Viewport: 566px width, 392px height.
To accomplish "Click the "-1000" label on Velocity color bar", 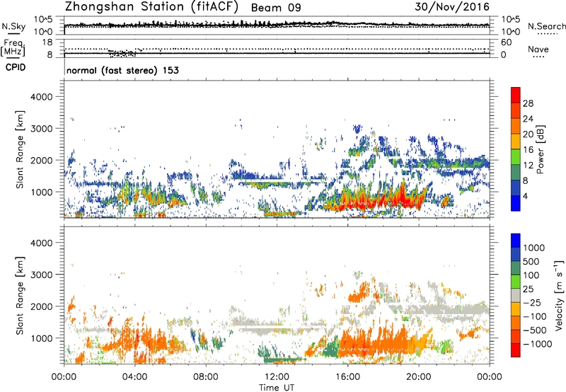I will point(537,344).
